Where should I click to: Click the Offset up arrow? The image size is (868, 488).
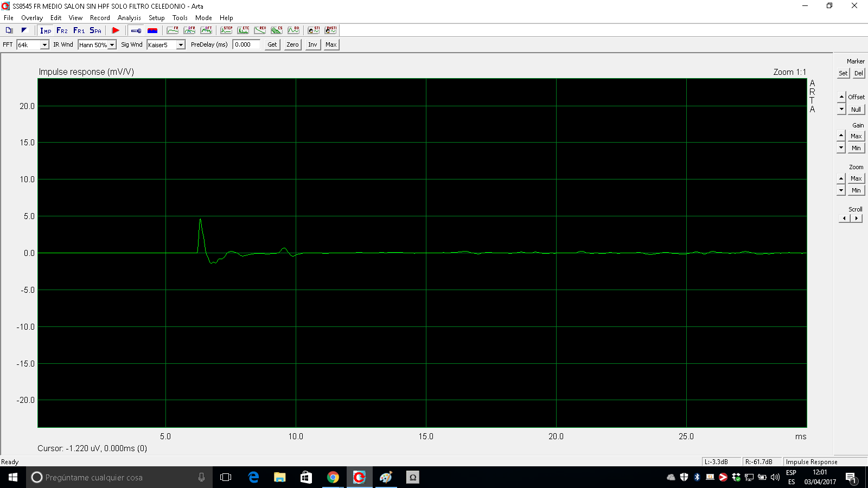[841, 97]
